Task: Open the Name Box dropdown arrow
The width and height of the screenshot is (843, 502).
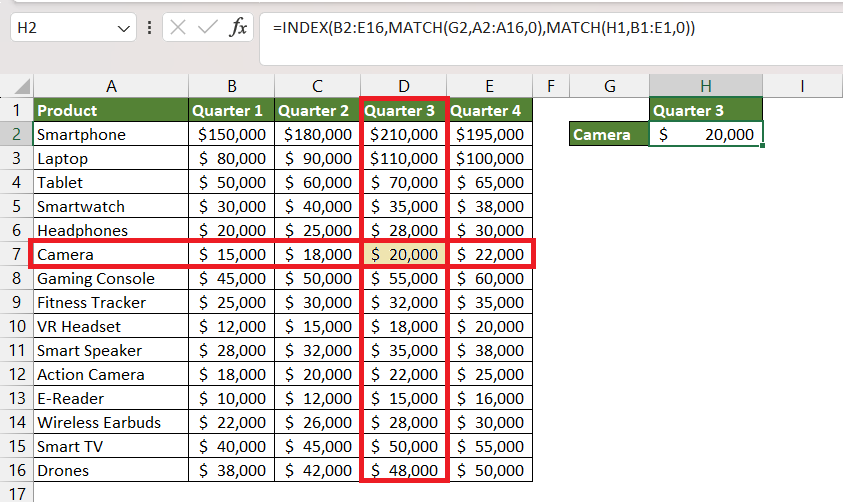Action: point(124,28)
